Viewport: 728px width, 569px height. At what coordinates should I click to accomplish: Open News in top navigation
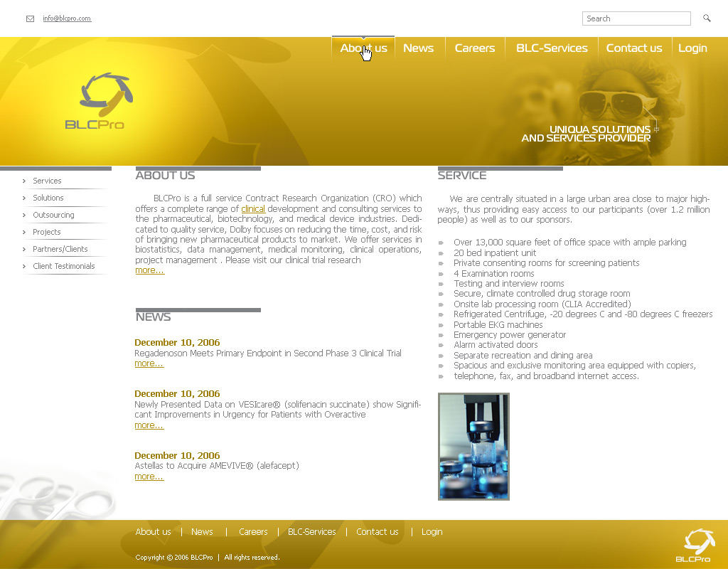click(418, 48)
